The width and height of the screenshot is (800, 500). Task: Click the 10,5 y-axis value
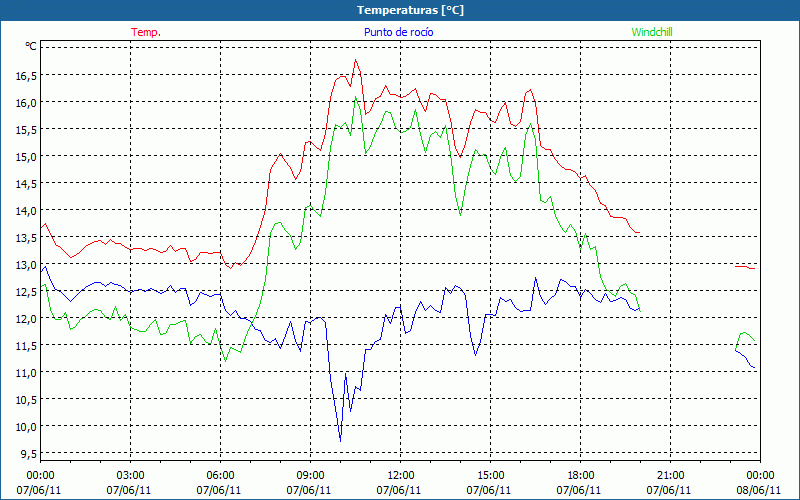26,400
